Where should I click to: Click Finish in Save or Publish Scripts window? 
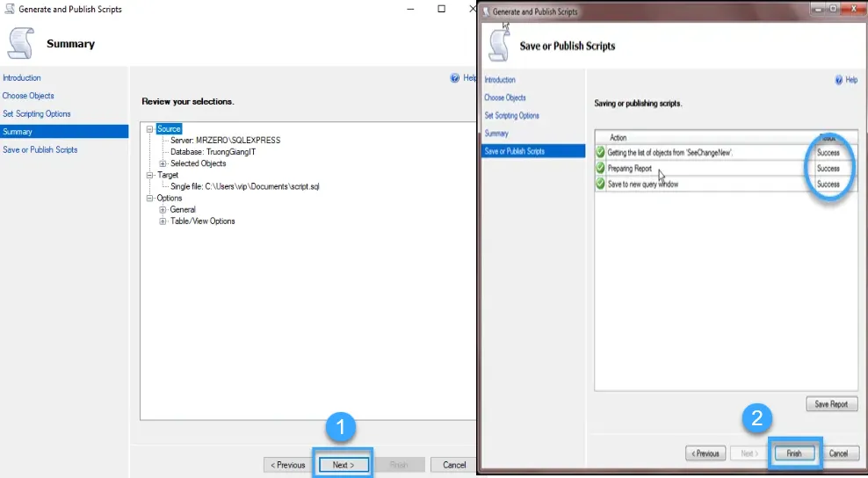point(794,453)
